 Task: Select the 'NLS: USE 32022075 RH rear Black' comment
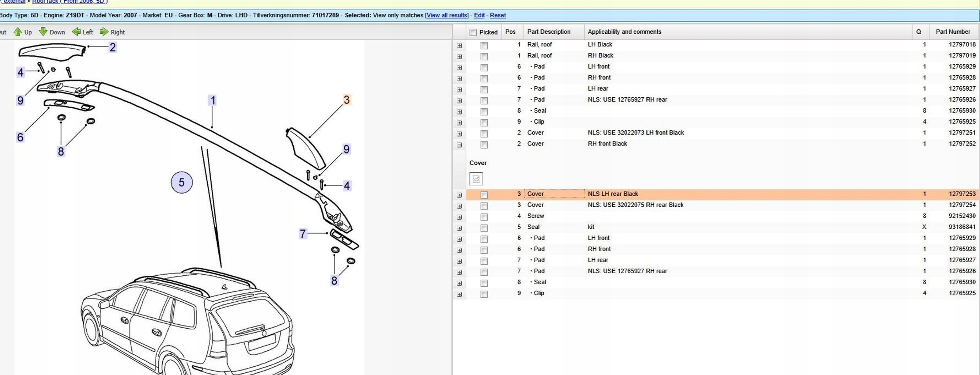pyautogui.click(x=635, y=205)
